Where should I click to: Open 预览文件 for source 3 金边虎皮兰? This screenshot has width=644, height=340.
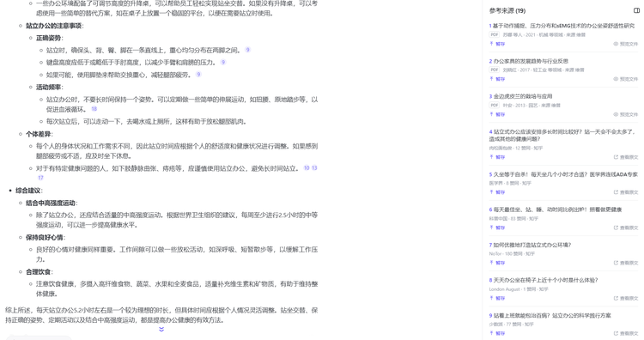(x=626, y=114)
